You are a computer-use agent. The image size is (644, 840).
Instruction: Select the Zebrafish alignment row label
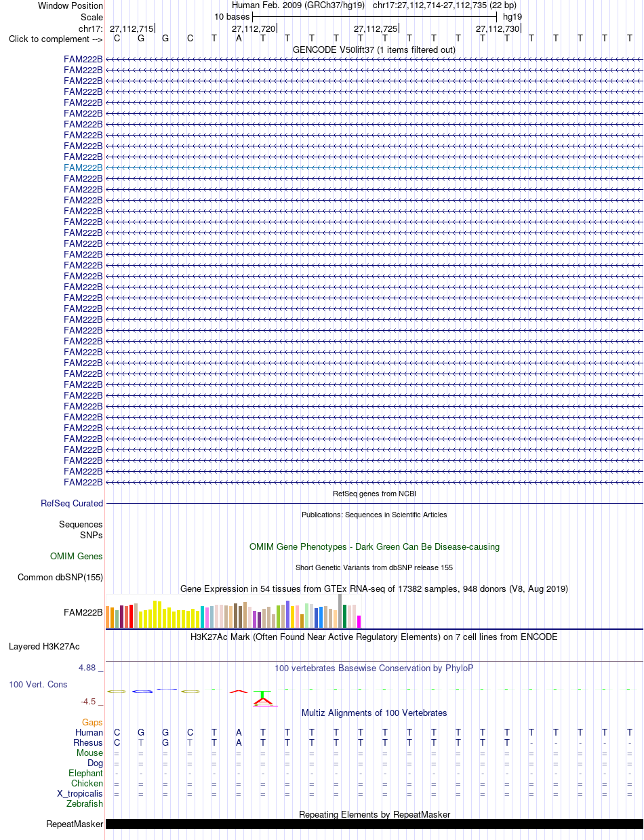(85, 803)
